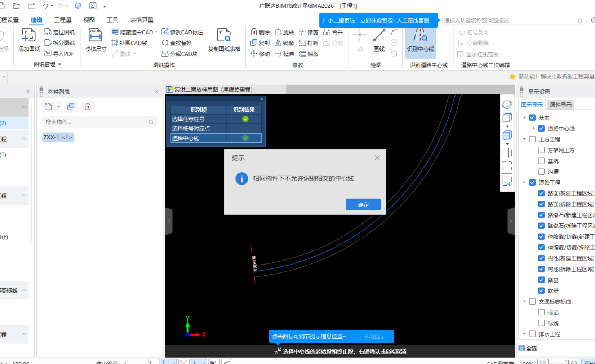595x364 pixels.
Task: Click the save icon in quick access bar
Action: click(32, 6)
